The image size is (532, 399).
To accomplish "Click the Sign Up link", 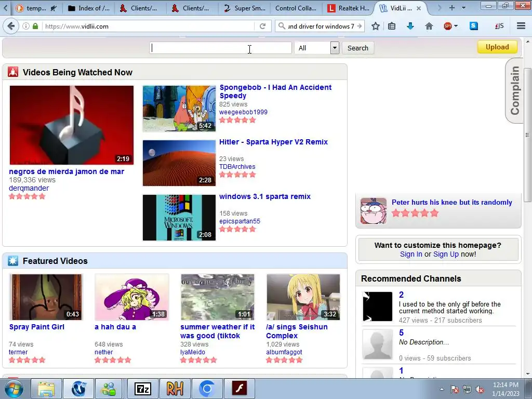I will point(446,254).
